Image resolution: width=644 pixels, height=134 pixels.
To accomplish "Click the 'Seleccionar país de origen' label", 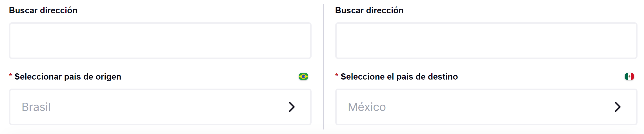I will click(68, 76).
